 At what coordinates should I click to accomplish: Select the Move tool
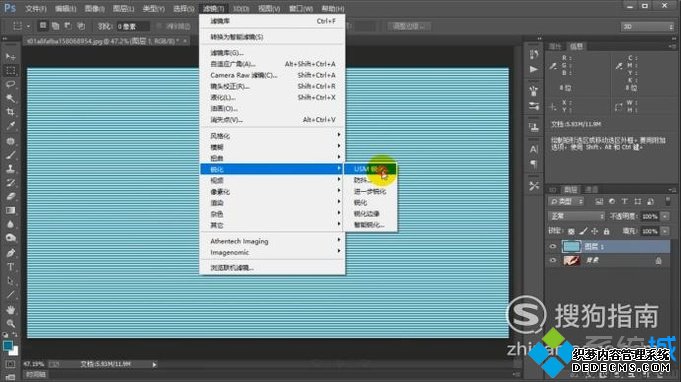point(10,57)
